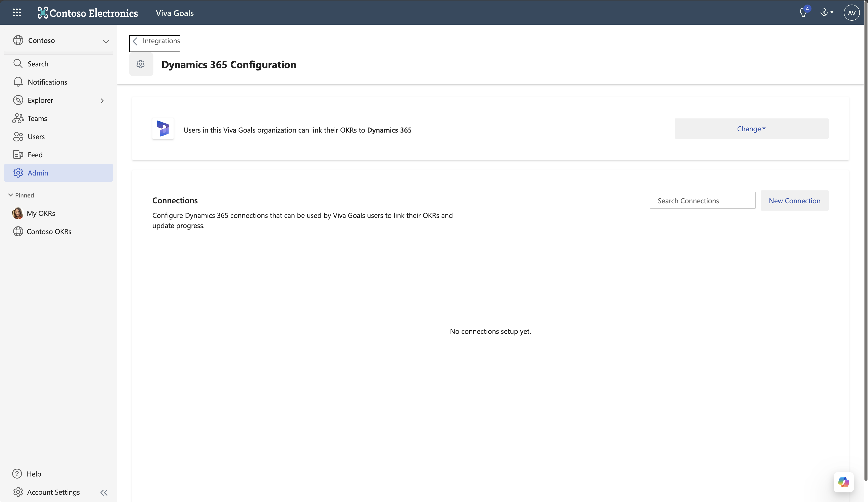Screen dimensions: 868x502
Task: Select the Teams icon in sidebar
Action: point(18,118)
